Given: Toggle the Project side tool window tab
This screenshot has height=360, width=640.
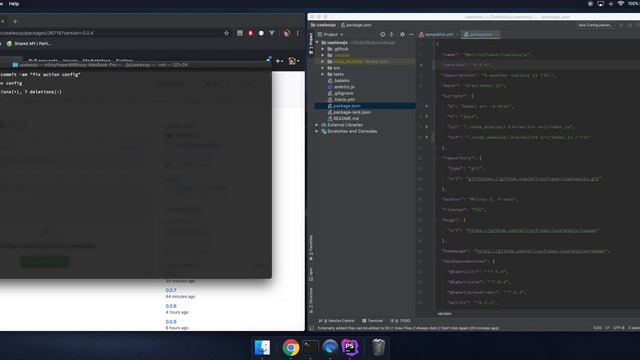Looking at the screenshot, I should pos(311,43).
